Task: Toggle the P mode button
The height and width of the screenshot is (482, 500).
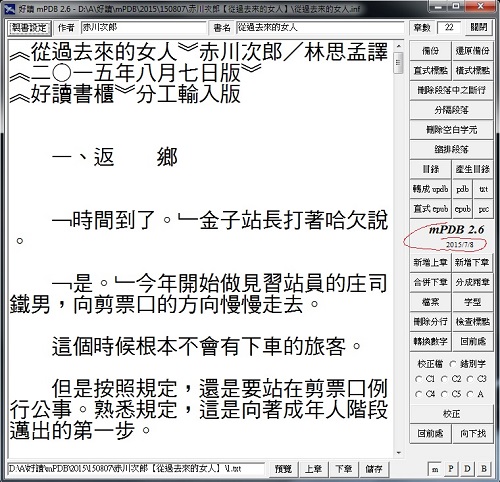Action: [451, 469]
